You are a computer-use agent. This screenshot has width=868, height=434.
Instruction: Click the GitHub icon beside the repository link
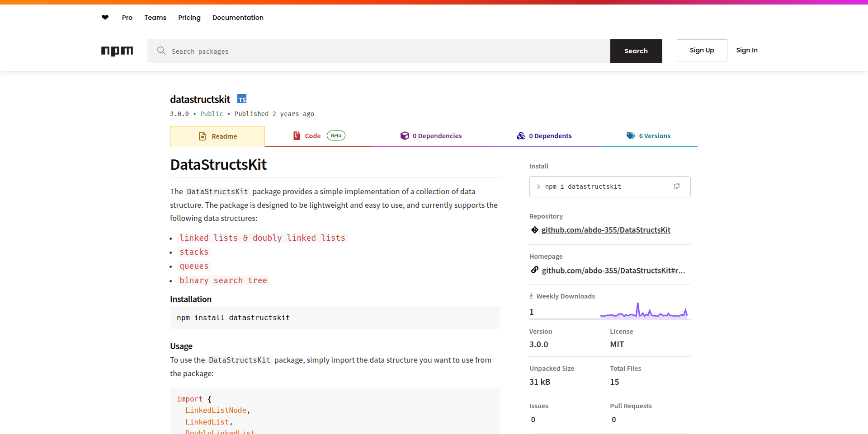534,230
